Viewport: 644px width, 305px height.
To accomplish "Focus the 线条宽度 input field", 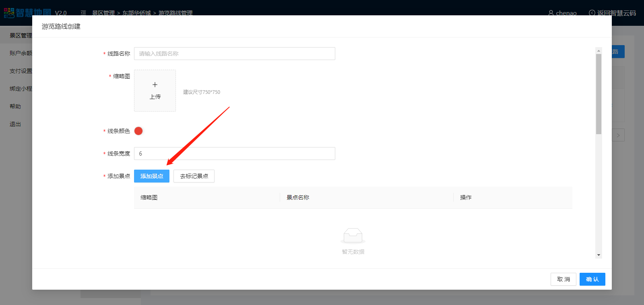I will click(234, 154).
